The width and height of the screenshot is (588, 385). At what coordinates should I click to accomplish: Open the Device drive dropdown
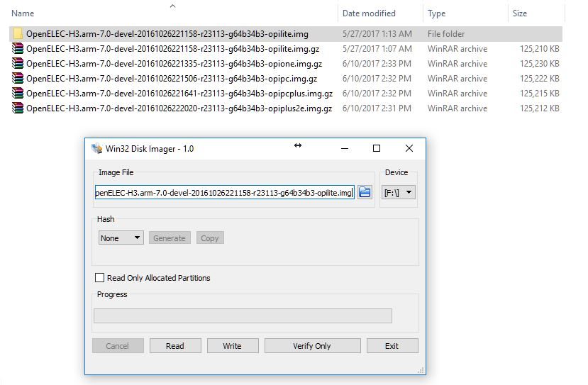(398, 193)
